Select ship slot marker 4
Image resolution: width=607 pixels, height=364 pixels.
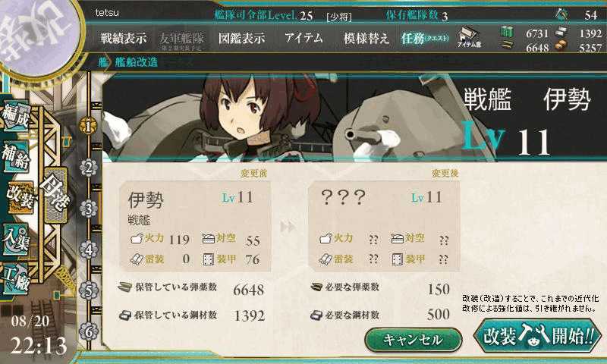click(x=89, y=250)
